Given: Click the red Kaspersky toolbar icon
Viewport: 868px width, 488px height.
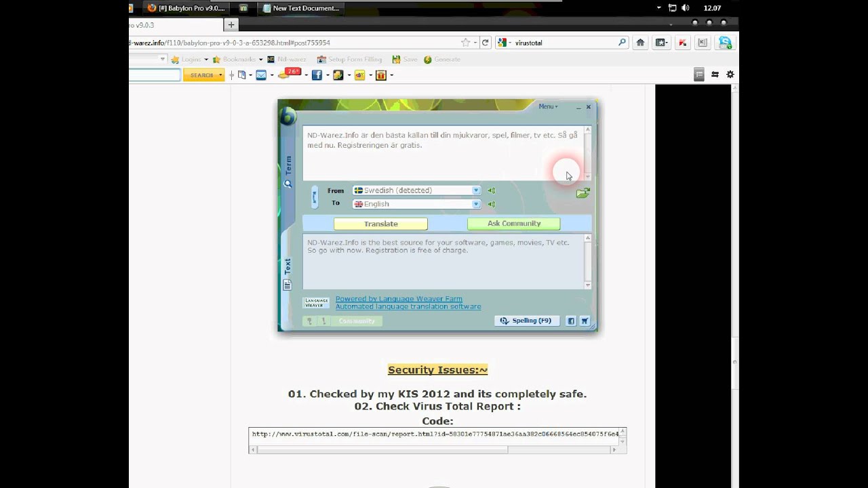Looking at the screenshot, I should [x=682, y=42].
